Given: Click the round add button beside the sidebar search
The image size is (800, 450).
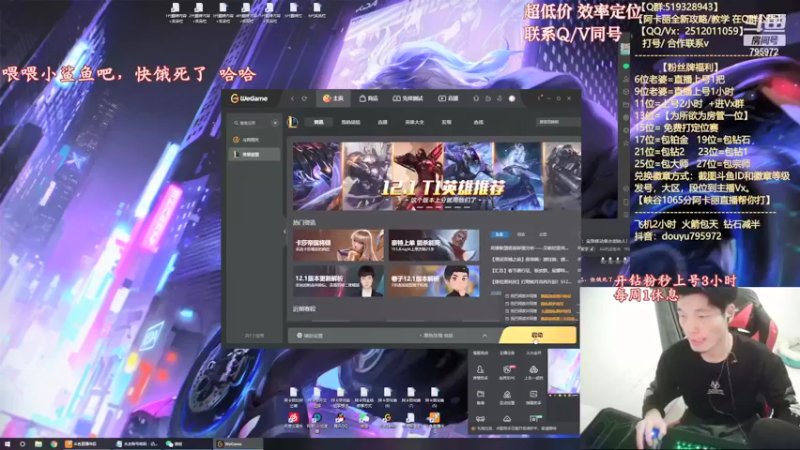Looking at the screenshot, I should click(275, 123).
